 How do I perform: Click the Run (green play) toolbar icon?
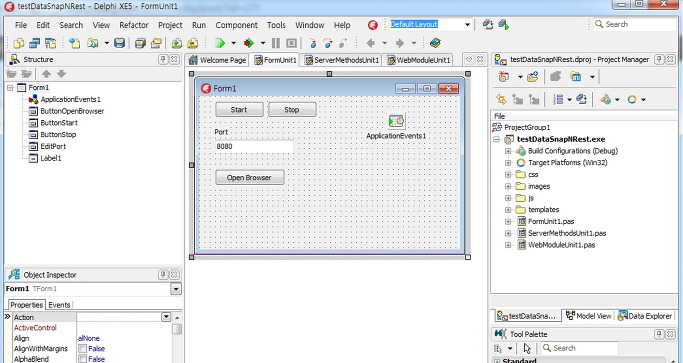point(220,43)
